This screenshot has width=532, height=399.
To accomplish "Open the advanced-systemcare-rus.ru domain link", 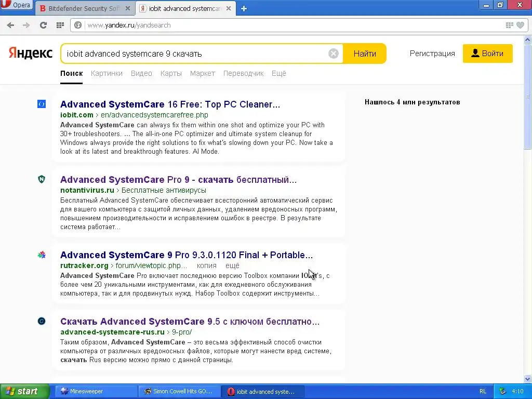I will click(112, 332).
